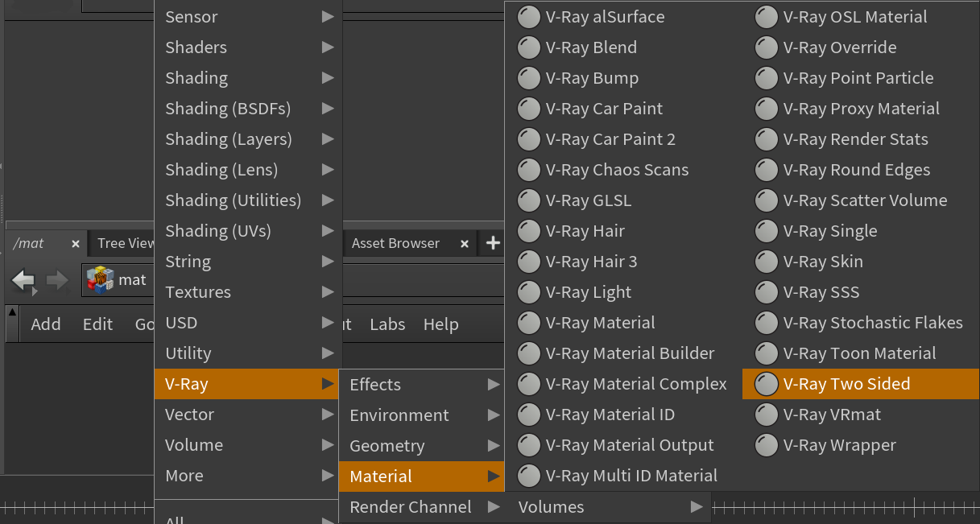Open the Volume submenu
Viewport: 980px width, 524px height.
[x=248, y=445]
